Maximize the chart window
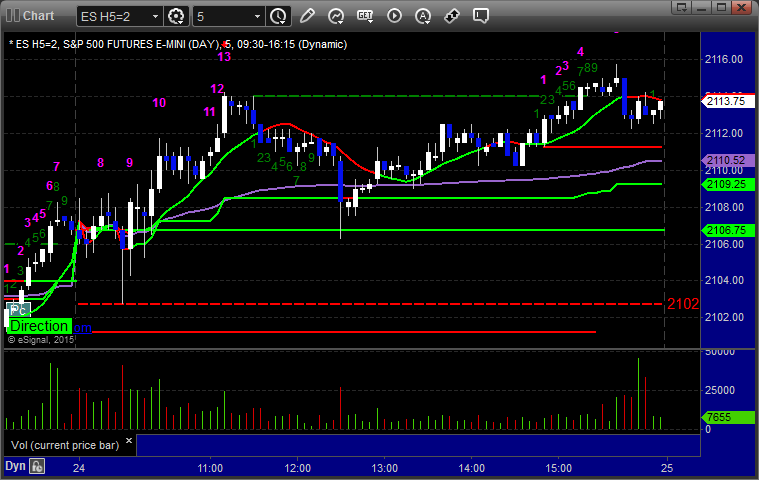The image size is (759, 480). tap(721, 7)
